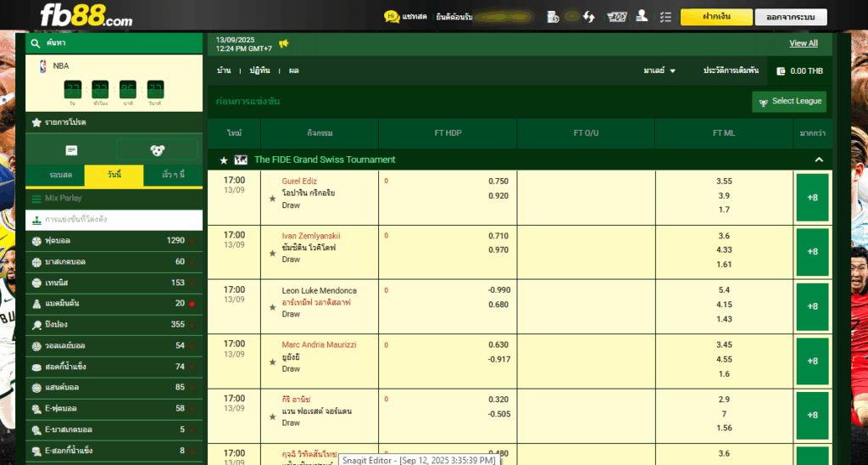Click the search magnifier icon
The height and width of the screenshot is (465, 868).
(36, 43)
